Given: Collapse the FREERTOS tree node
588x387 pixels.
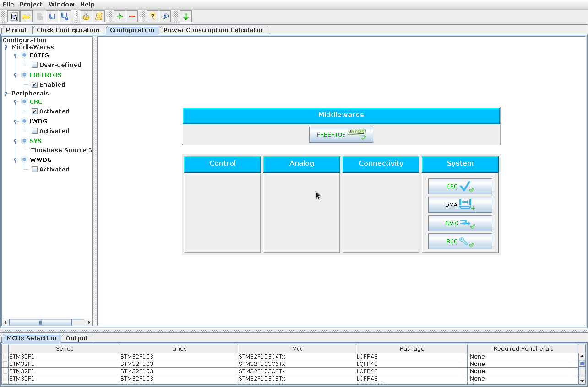Looking at the screenshot, I should pyautogui.click(x=15, y=75).
